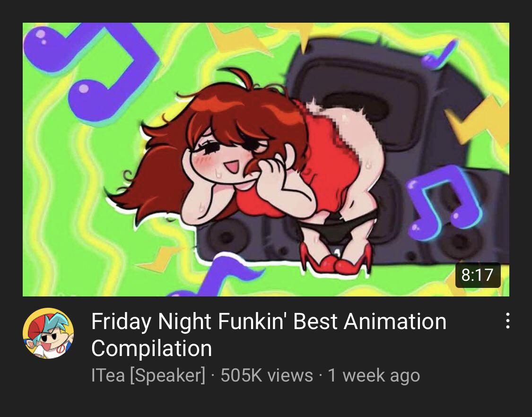Click the word Compilation in the title

point(152,348)
